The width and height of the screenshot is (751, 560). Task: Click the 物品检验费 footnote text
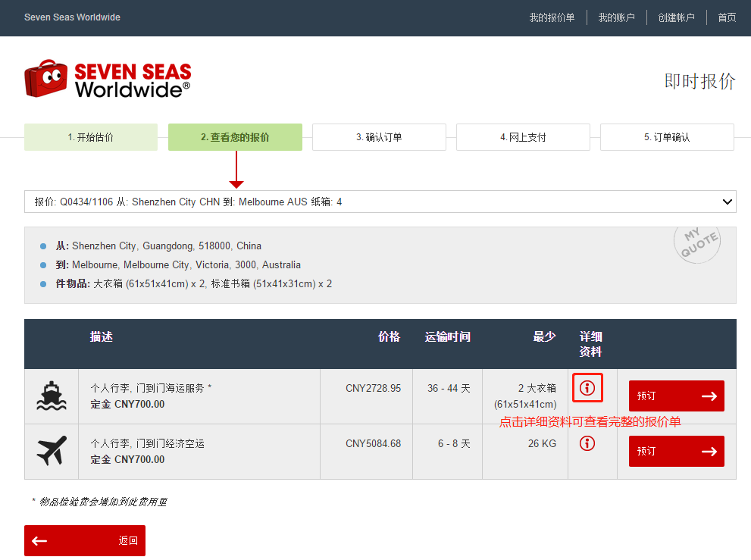99,502
